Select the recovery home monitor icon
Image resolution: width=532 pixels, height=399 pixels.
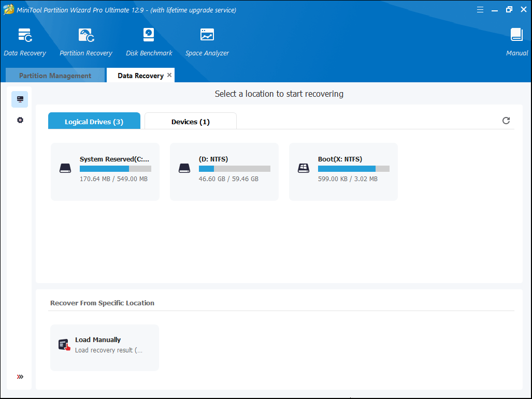20,99
